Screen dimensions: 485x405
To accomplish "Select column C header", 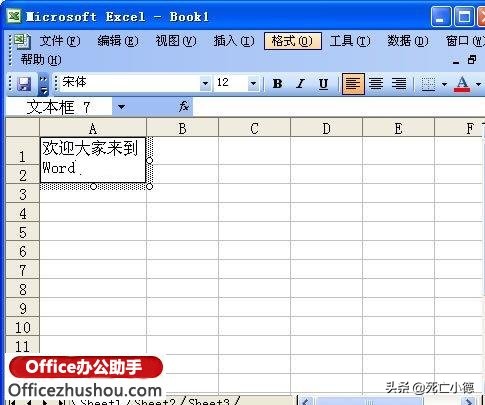I will coord(255,128).
